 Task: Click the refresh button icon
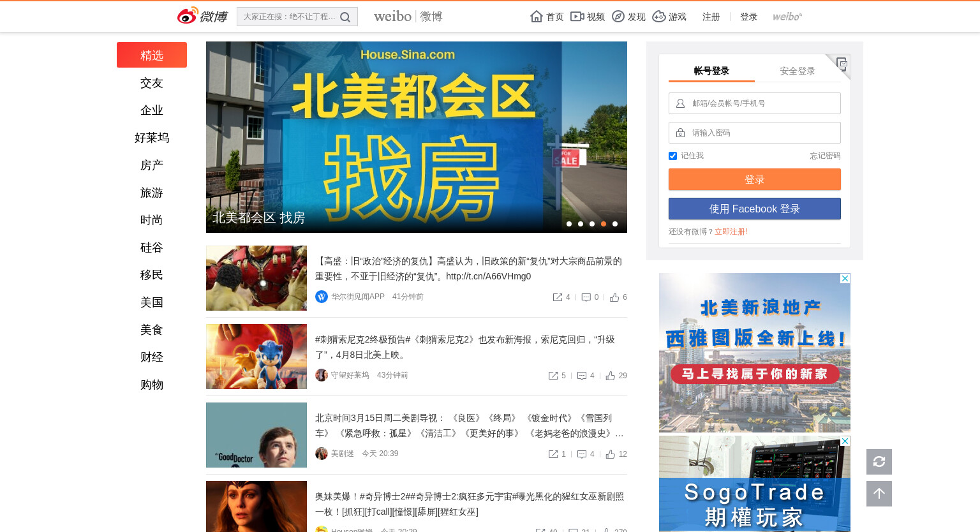tap(879, 462)
